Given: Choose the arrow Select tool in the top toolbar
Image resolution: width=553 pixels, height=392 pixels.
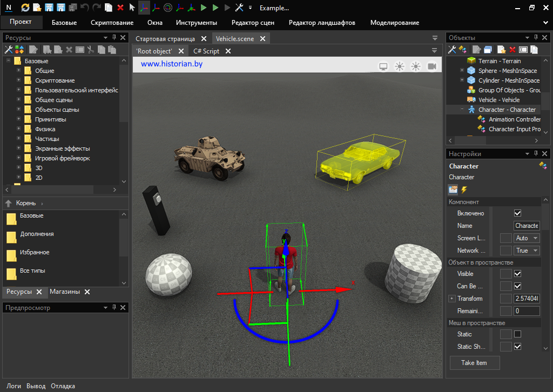Looking at the screenshot, I should (x=132, y=8).
